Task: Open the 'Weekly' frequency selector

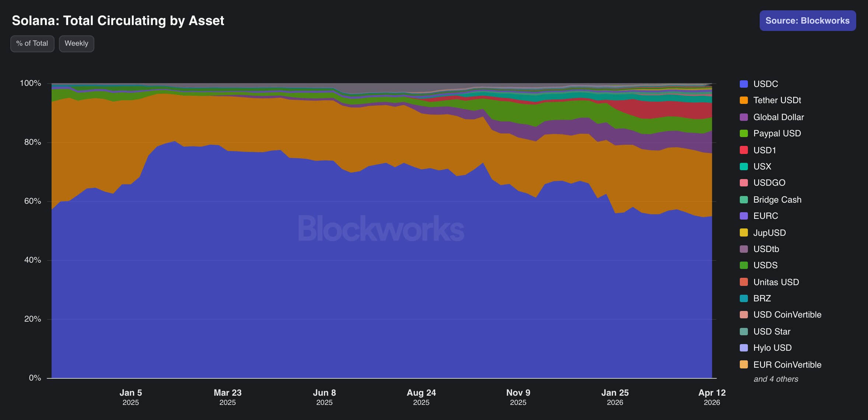Action: [x=76, y=43]
